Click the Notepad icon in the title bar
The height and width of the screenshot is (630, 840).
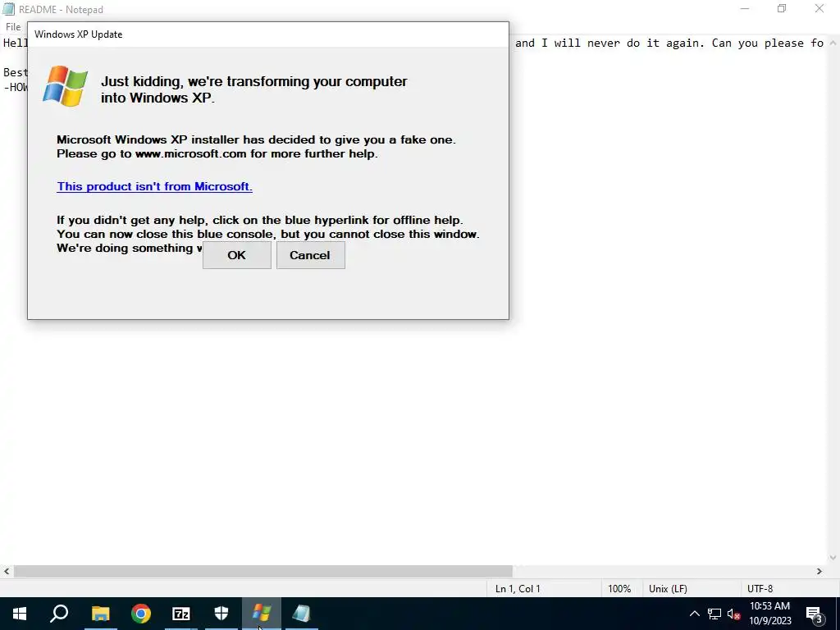pos(8,9)
